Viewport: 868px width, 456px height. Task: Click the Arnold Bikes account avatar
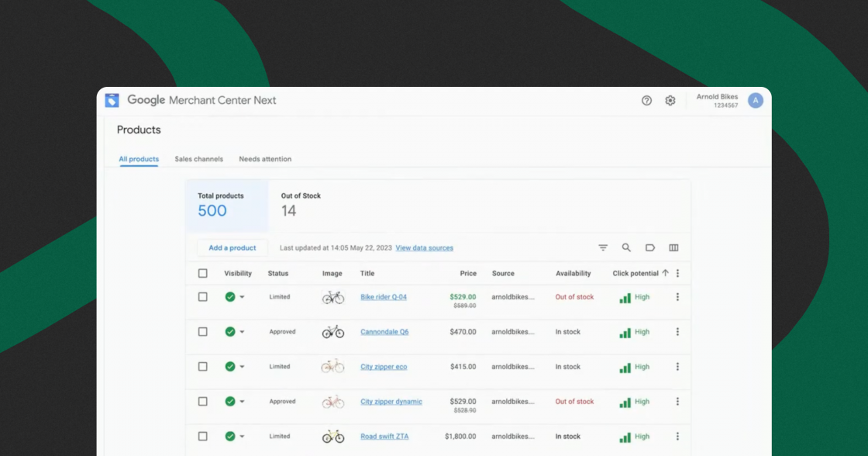(x=756, y=100)
